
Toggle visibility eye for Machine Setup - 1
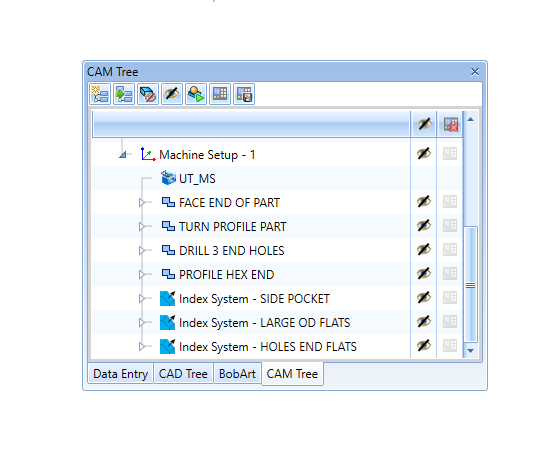[424, 154]
